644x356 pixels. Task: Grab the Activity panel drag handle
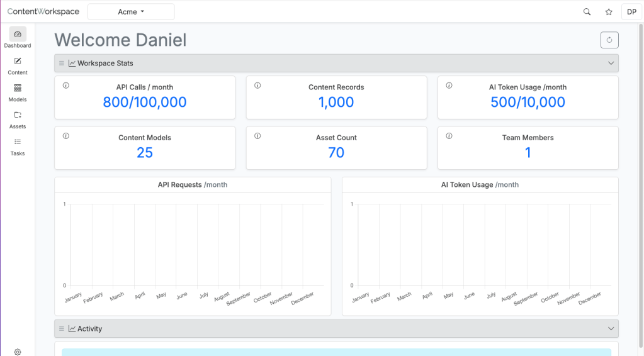point(62,329)
